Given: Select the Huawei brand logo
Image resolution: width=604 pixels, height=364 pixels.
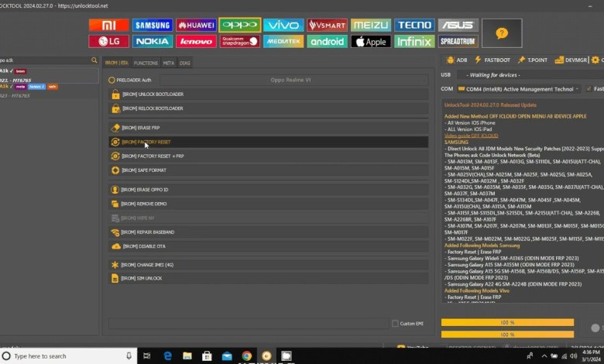Looking at the screenshot, I should click(x=196, y=25).
